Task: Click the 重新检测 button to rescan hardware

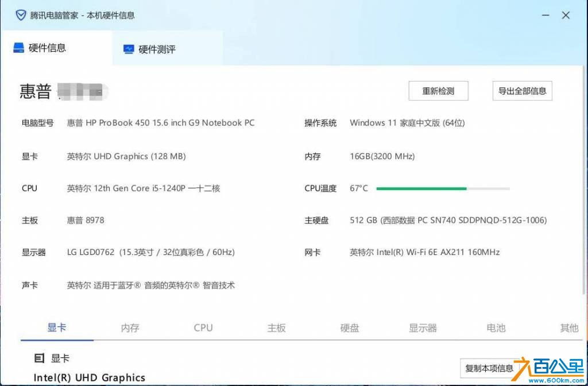Action: (x=438, y=91)
